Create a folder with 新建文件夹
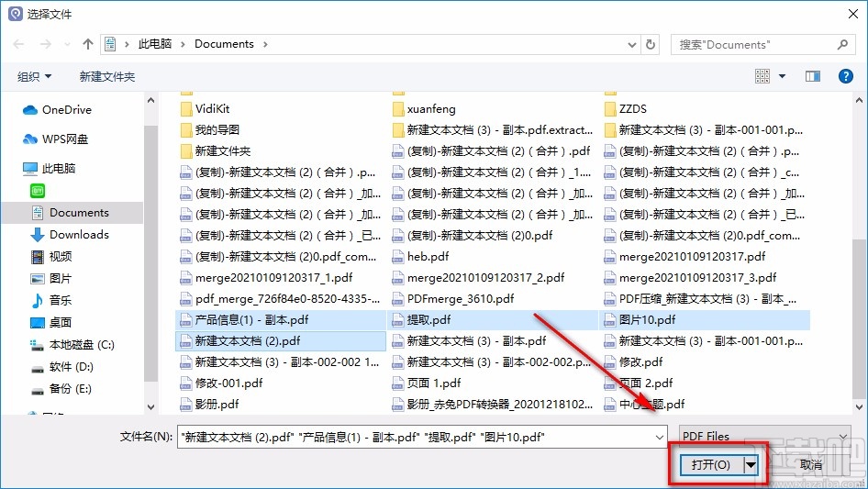Screen dimensions: 868x489 pyautogui.click(x=107, y=76)
